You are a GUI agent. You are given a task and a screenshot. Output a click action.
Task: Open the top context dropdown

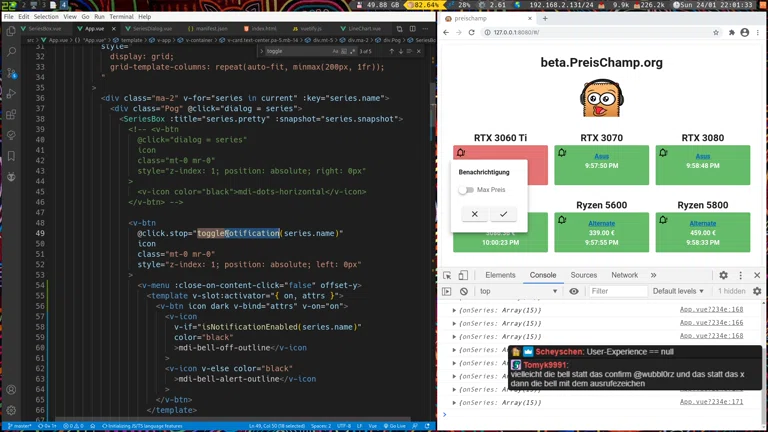tap(518, 291)
